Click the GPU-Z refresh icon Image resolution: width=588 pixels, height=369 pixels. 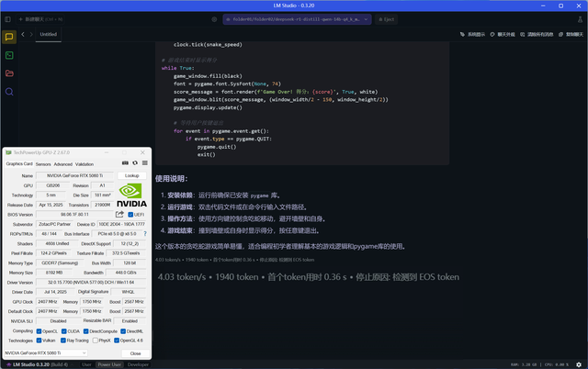pyautogui.click(x=135, y=163)
